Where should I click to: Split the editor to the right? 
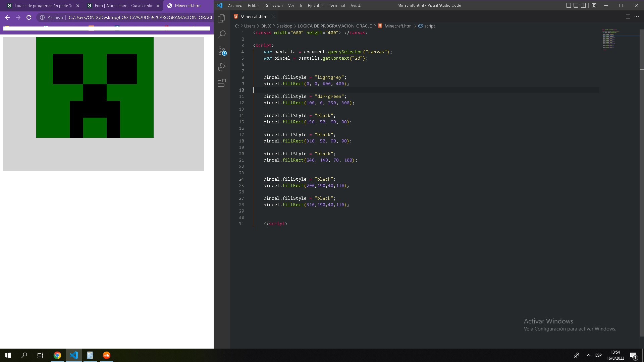tap(628, 16)
